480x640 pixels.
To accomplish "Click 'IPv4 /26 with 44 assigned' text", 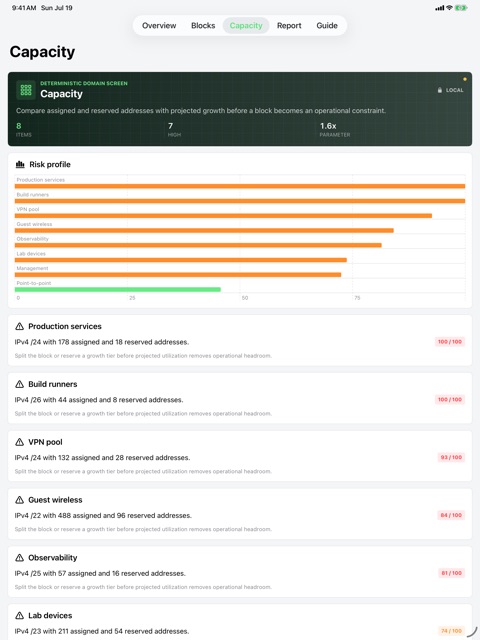I will coord(99,400).
